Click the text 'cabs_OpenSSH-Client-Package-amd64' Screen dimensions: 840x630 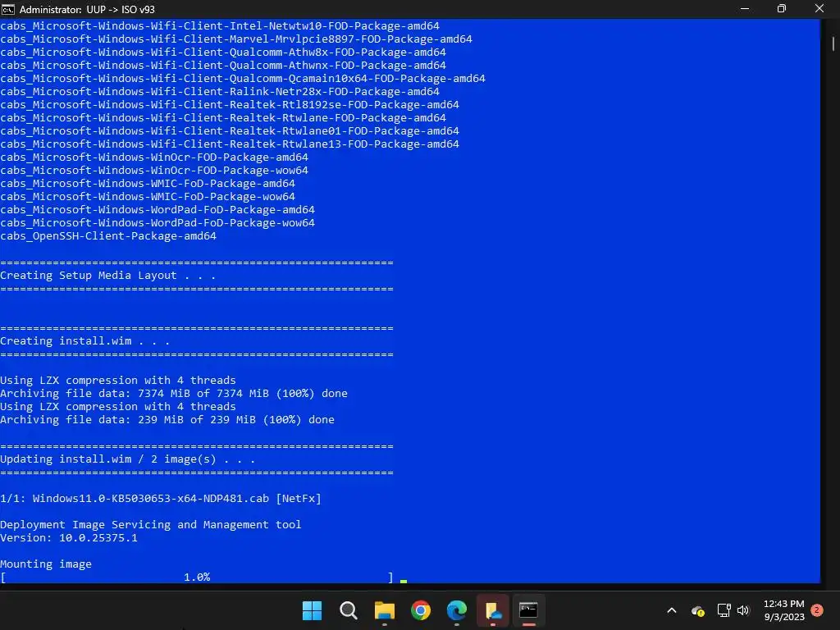click(x=108, y=236)
